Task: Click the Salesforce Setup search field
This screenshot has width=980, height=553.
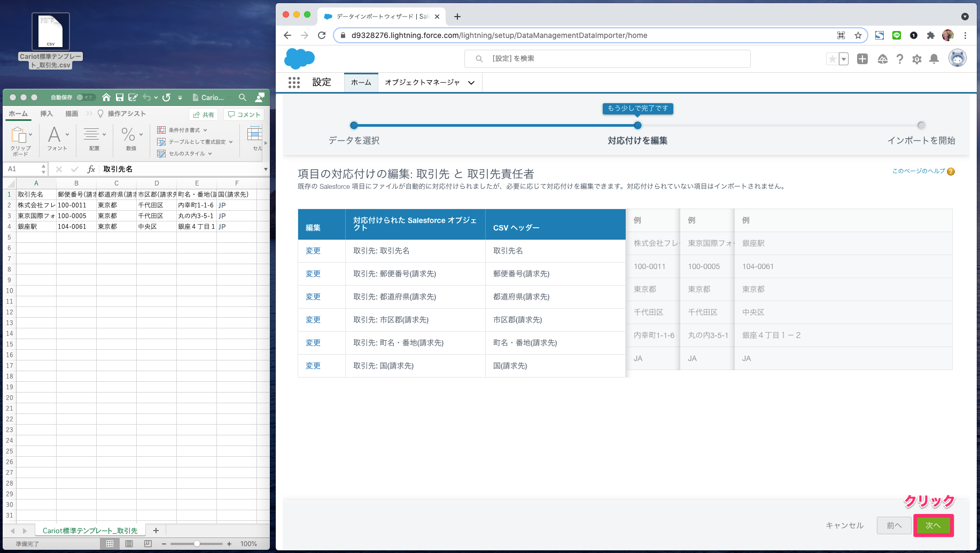Action: [x=608, y=59]
